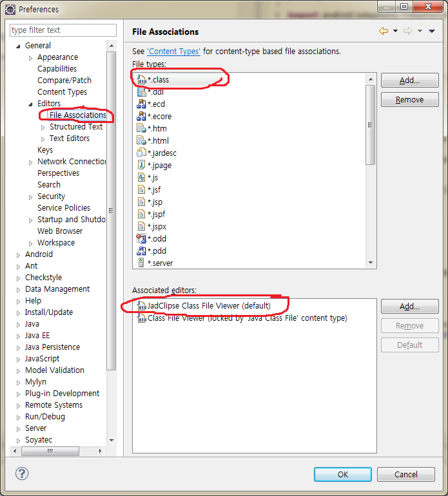Select Soyatec in the preferences tree
This screenshot has width=448, height=496.
[x=38, y=440]
